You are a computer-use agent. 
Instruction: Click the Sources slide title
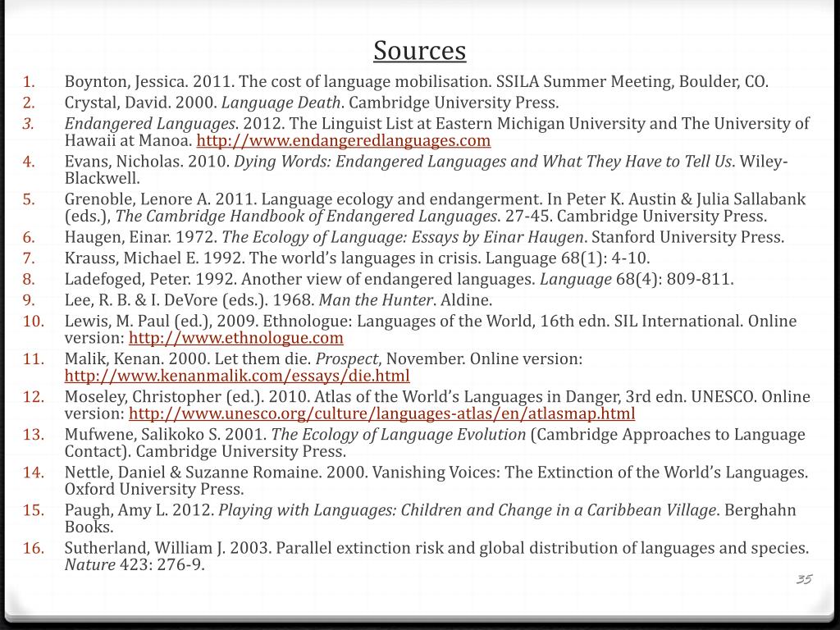click(419, 51)
